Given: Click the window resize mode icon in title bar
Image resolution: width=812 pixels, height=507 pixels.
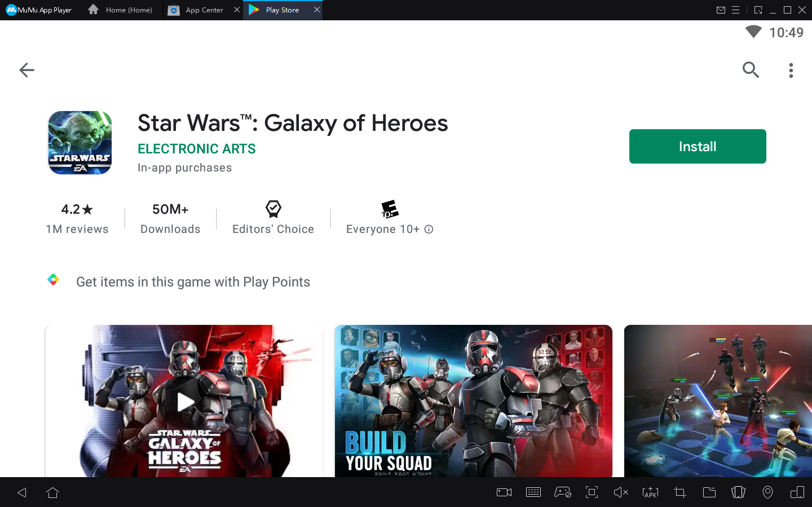Looking at the screenshot, I should 758,10.
